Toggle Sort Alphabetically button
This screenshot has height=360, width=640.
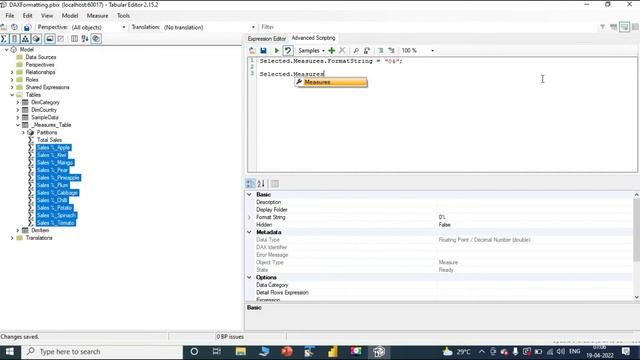coord(85,39)
